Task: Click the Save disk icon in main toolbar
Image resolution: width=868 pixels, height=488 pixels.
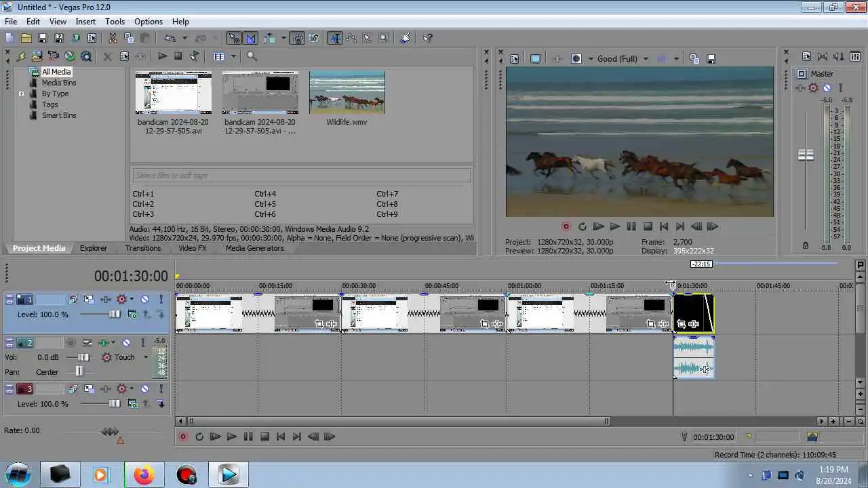Action: [42, 38]
